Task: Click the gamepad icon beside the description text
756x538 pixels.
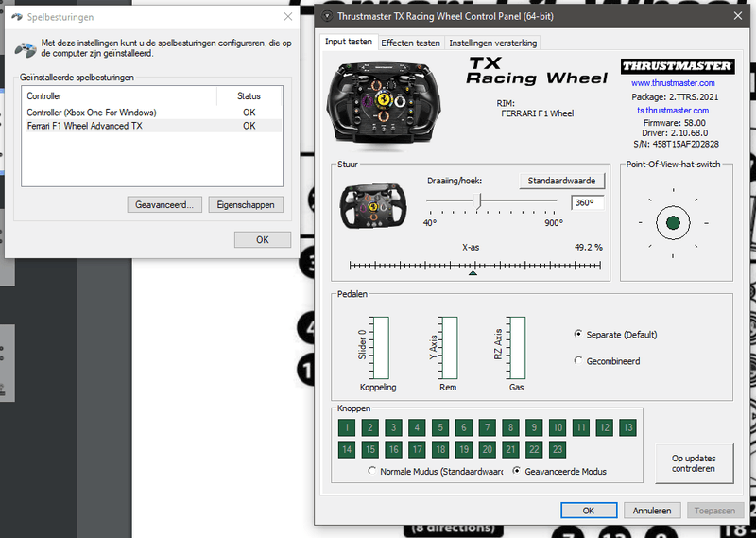Action: [26, 50]
